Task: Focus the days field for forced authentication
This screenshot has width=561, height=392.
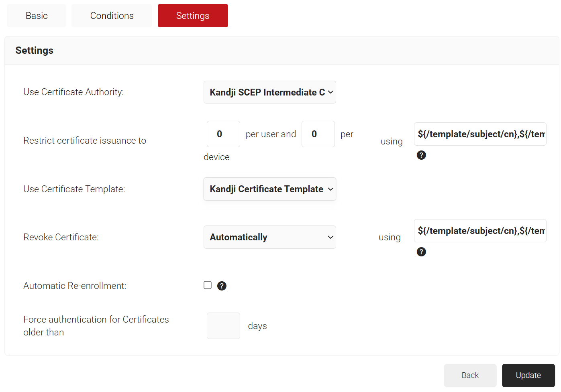Action: click(223, 326)
